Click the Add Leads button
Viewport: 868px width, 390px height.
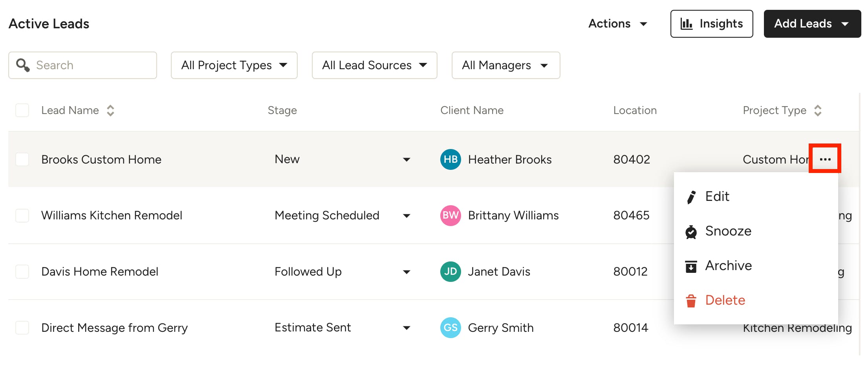811,24
